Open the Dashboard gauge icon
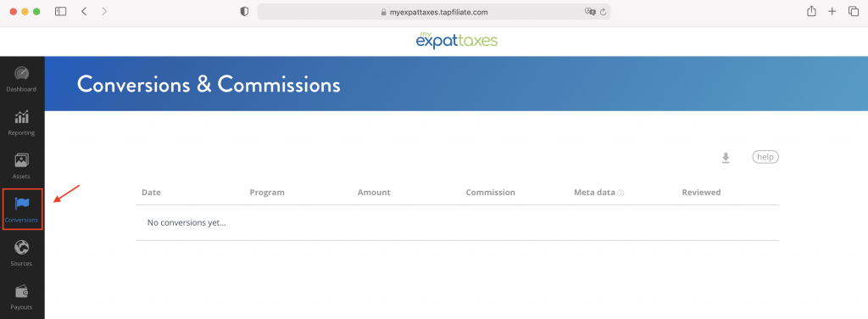The image size is (868, 319). 21,74
